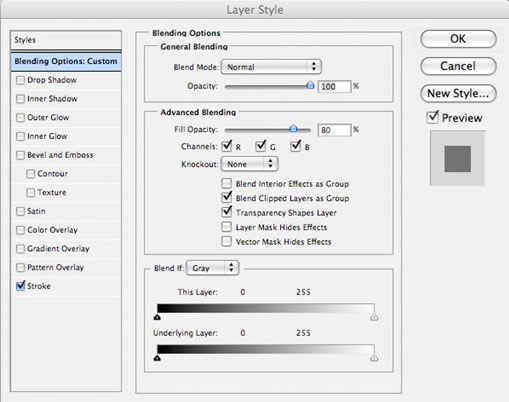Click the black slider triangle under Underlying Layer
This screenshot has height=402, width=509.
[157, 358]
